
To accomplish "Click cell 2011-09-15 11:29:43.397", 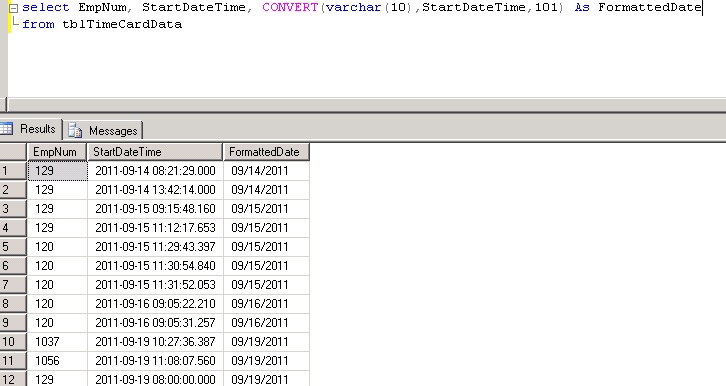I will (155, 247).
